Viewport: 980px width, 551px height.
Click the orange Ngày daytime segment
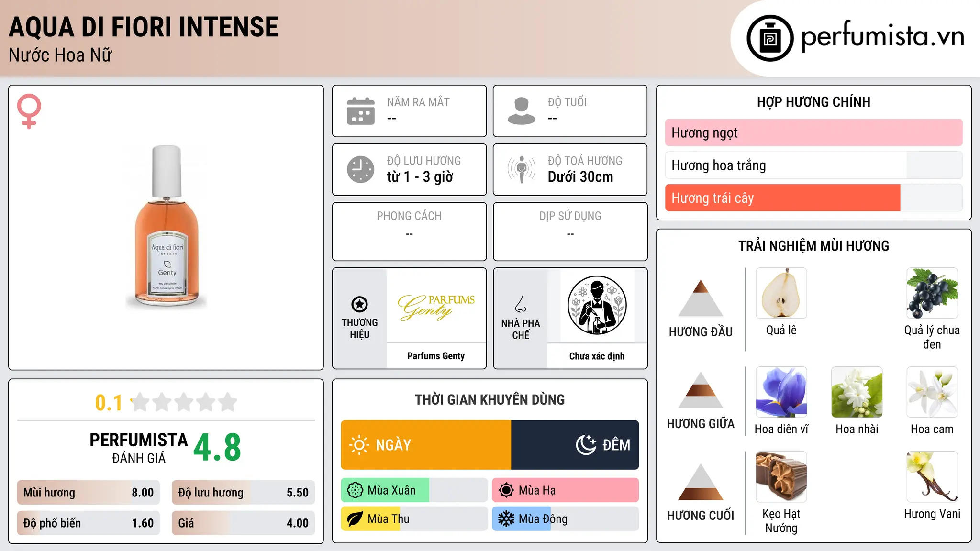click(x=426, y=445)
